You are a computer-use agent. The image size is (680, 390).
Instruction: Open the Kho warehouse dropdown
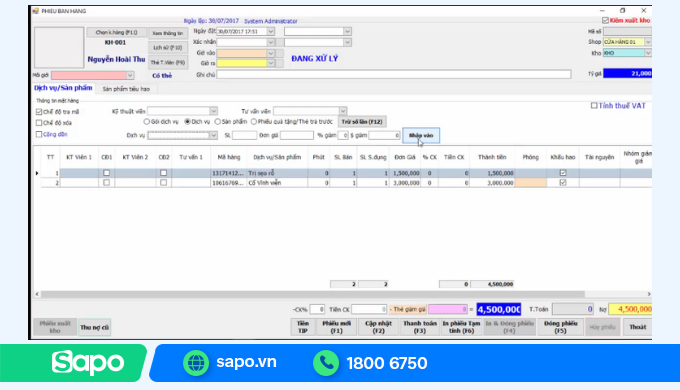coord(648,53)
